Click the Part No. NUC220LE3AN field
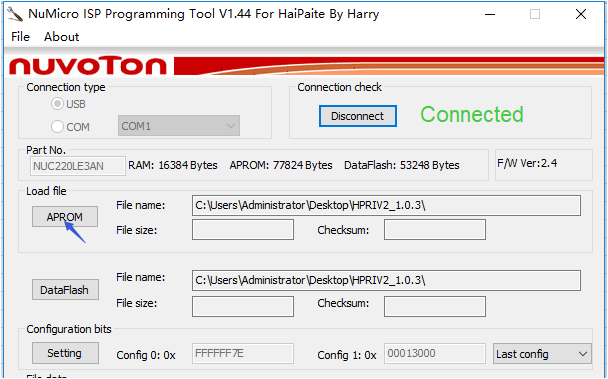Screen dimensions: 608x379 [78, 166]
